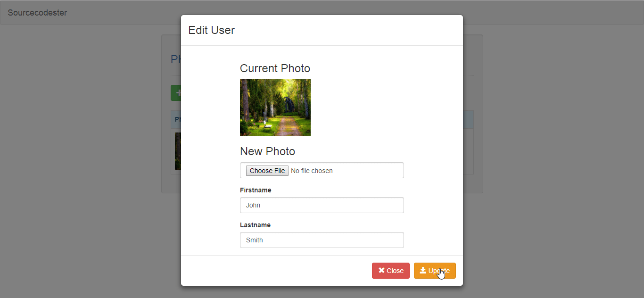The width and height of the screenshot is (644, 298).
Task: Click the Firstname label above the input
Action: point(256,190)
